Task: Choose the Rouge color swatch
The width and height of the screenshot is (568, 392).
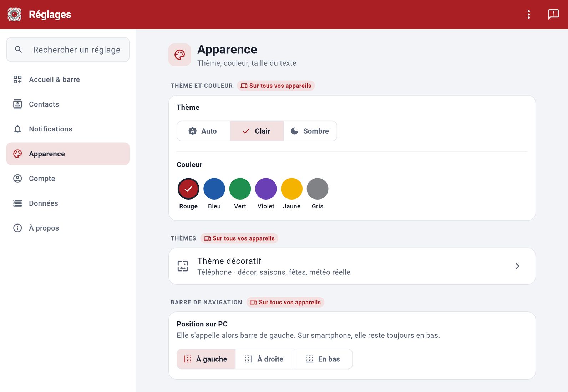Action: [188, 189]
